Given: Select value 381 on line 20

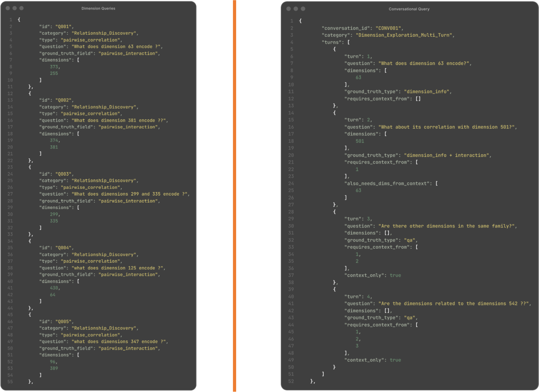Looking at the screenshot, I should 54,147.
